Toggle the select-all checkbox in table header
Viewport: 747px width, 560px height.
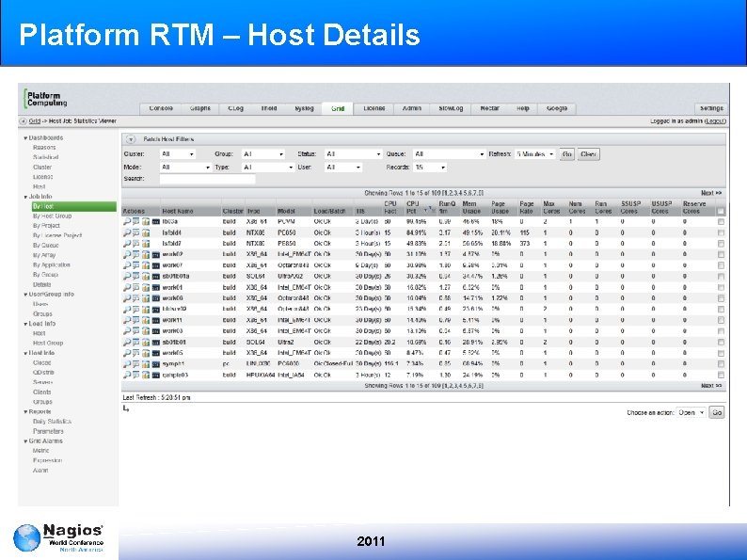tap(721, 211)
